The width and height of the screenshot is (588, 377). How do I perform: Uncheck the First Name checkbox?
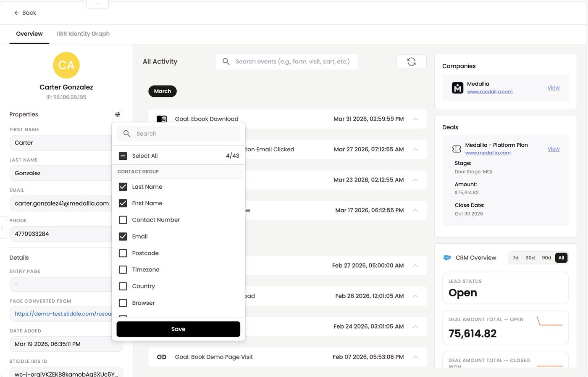point(123,203)
